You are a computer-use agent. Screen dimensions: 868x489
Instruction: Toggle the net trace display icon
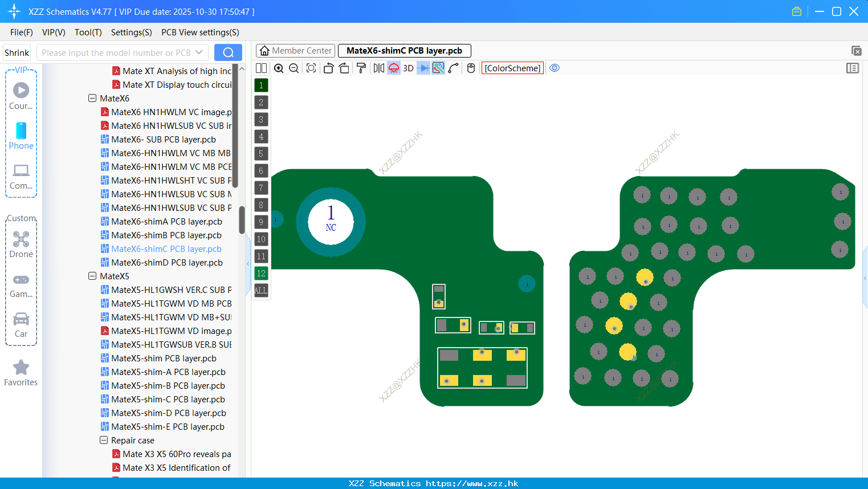[x=438, y=68]
